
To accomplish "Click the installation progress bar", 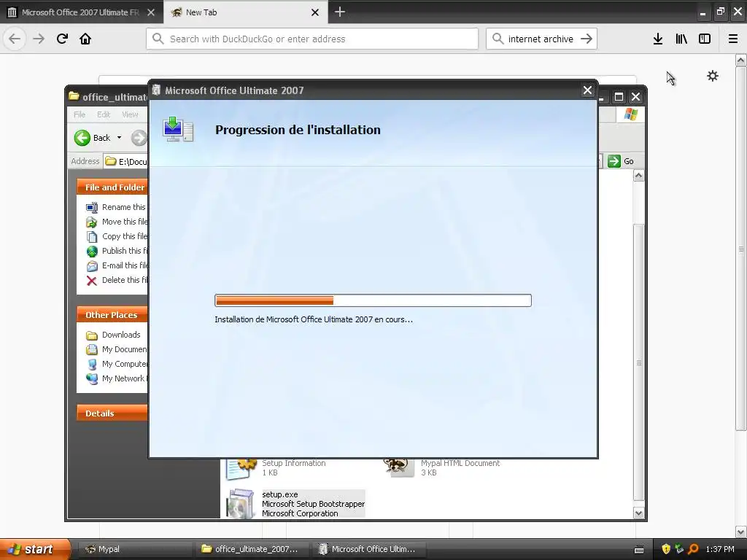I will [x=373, y=300].
